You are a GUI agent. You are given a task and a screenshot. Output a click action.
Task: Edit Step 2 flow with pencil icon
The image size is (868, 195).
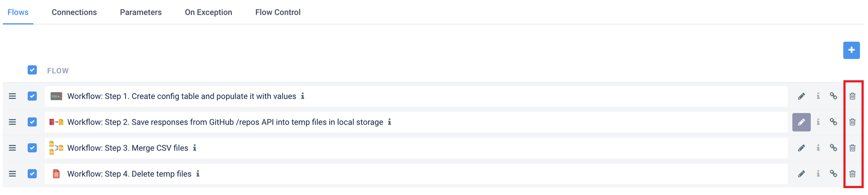coord(801,122)
